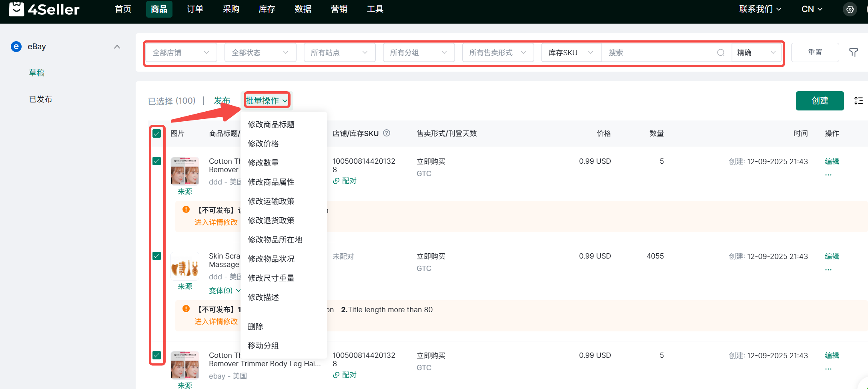Open more actions for the first product
This screenshot has height=389, width=868.
(828, 175)
